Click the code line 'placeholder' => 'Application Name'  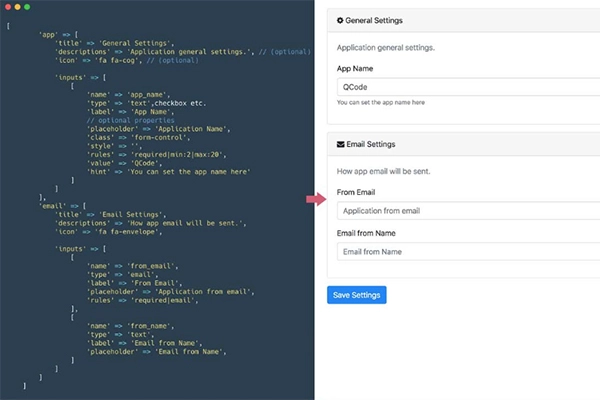tap(159, 129)
